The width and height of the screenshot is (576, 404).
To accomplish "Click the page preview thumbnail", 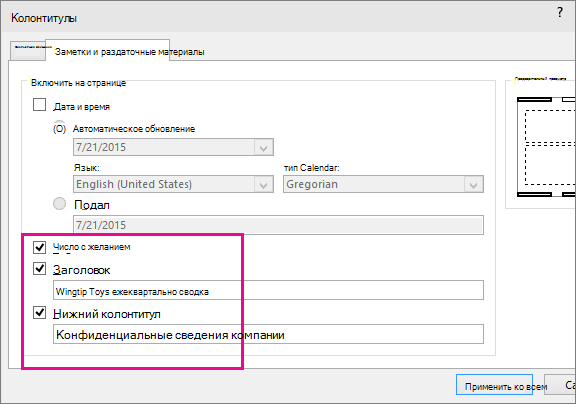I will click(546, 147).
